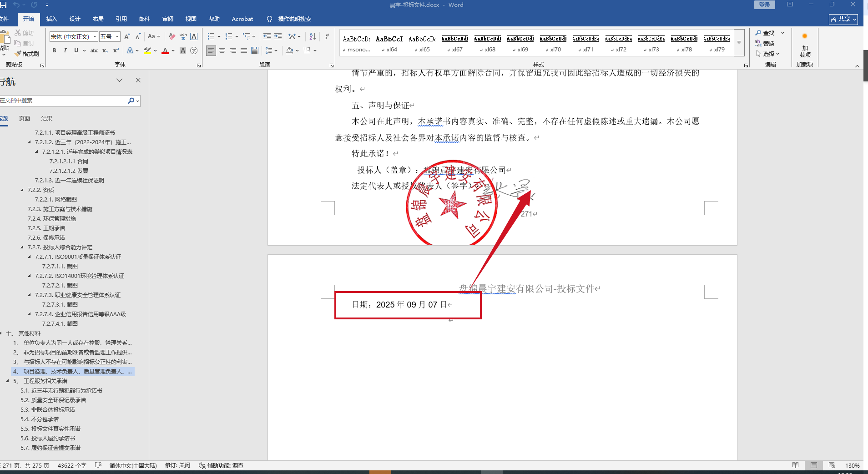Click the 登录 sign-in button
Screen dimensions: 868x474
coord(765,5)
